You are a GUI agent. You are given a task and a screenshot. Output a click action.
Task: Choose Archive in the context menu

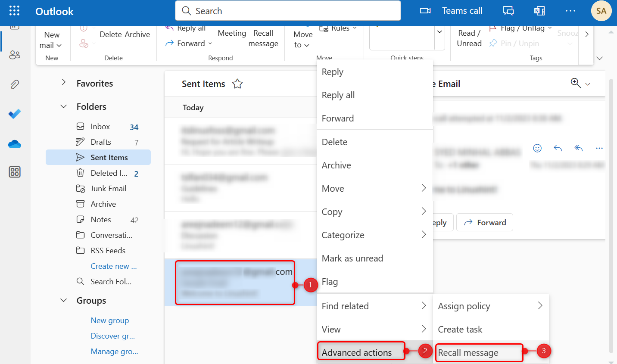(374, 165)
